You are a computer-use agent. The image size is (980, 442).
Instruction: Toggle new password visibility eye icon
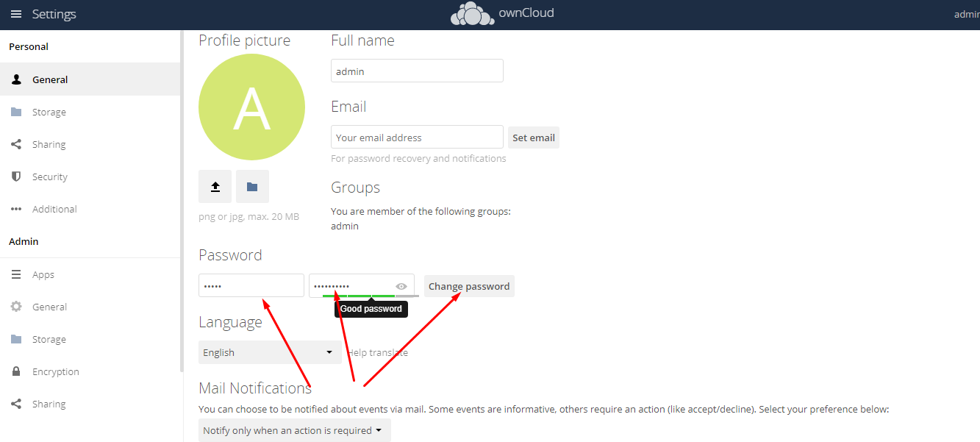tap(401, 286)
